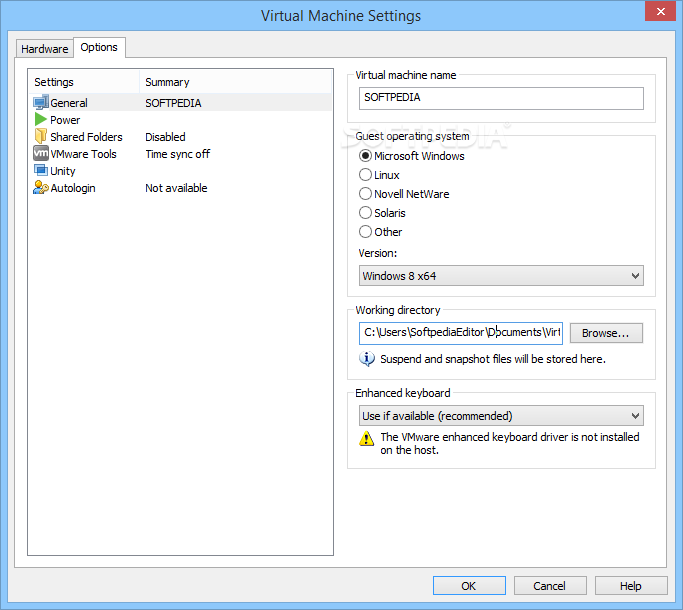This screenshot has height=610, width=683.
Task: Click the VMware Tools vm icon
Action: (41, 153)
